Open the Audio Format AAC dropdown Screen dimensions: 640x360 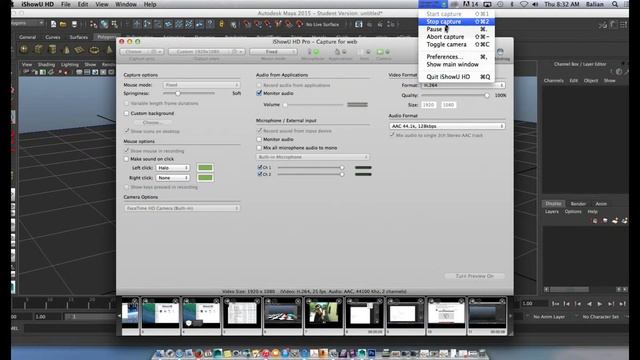click(x=447, y=126)
